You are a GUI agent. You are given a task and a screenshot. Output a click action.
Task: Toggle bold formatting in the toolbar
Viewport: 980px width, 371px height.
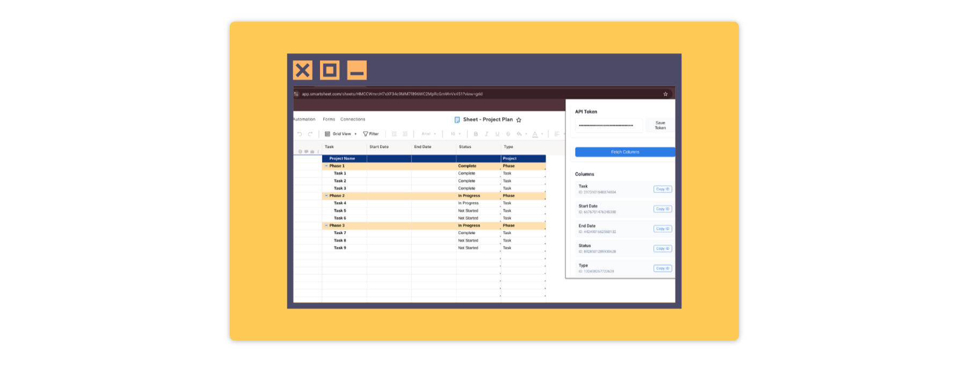click(x=476, y=134)
